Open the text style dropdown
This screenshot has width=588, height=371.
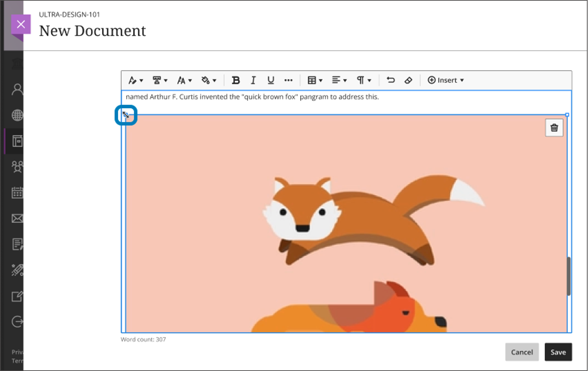(135, 80)
